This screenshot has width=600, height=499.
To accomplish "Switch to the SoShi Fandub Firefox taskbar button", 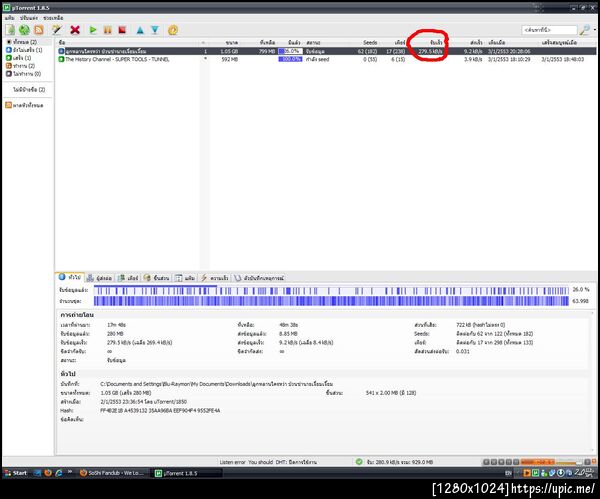I will (112, 473).
